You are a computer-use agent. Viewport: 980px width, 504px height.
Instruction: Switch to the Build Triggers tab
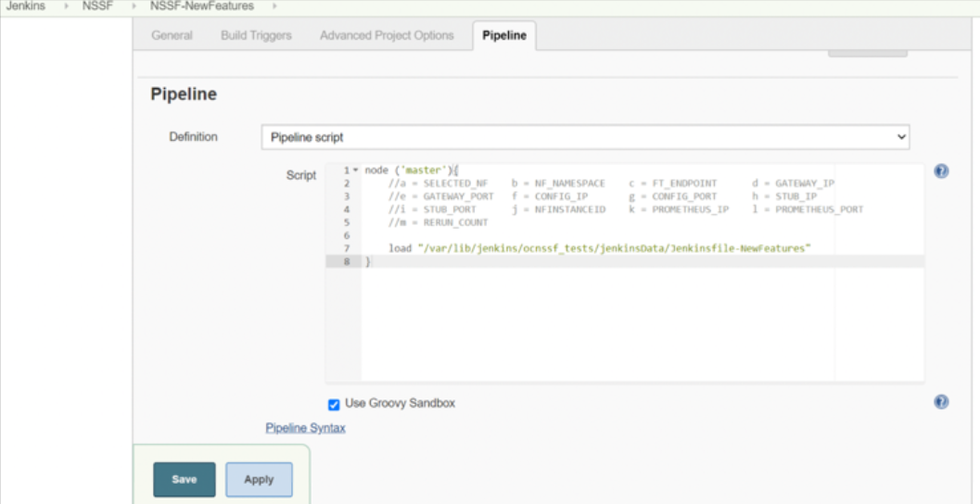[x=256, y=35]
